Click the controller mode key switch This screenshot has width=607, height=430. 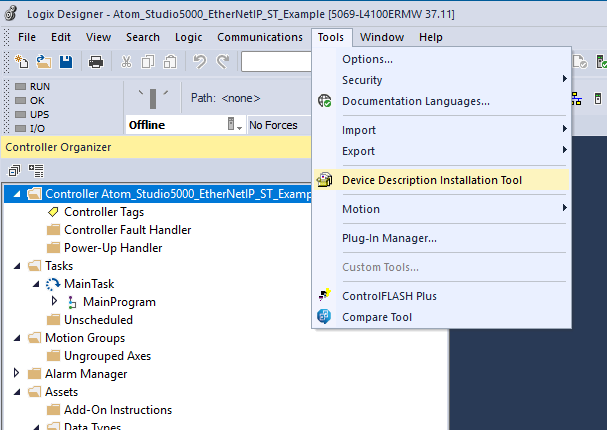(153, 98)
